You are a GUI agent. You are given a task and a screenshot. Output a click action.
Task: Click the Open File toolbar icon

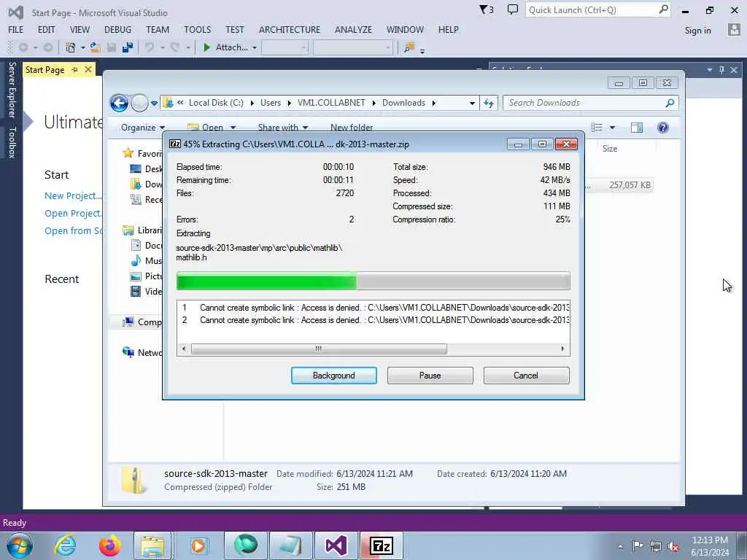coord(96,47)
